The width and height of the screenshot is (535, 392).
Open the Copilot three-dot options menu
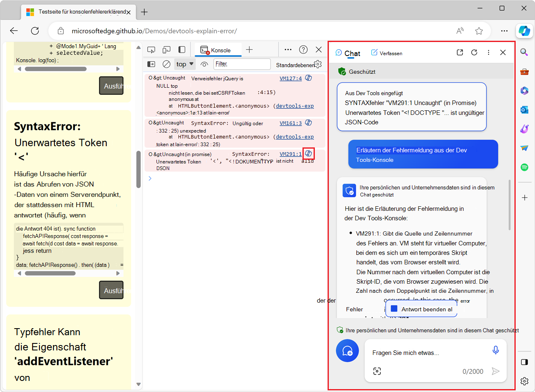pos(488,52)
